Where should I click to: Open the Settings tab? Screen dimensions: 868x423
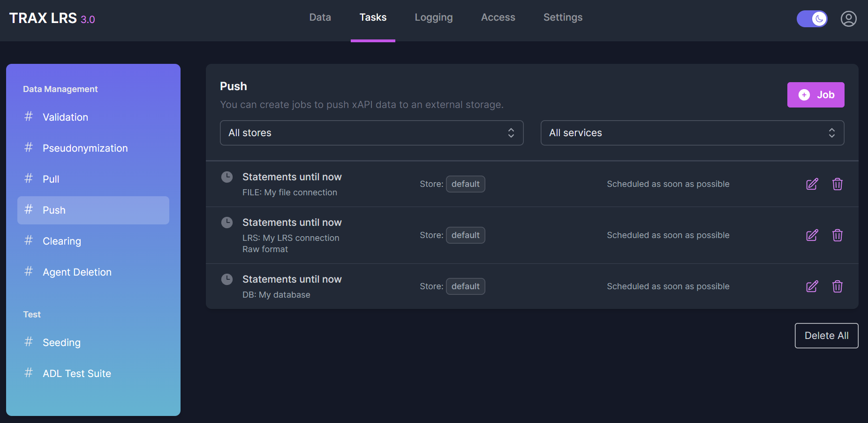(562, 17)
